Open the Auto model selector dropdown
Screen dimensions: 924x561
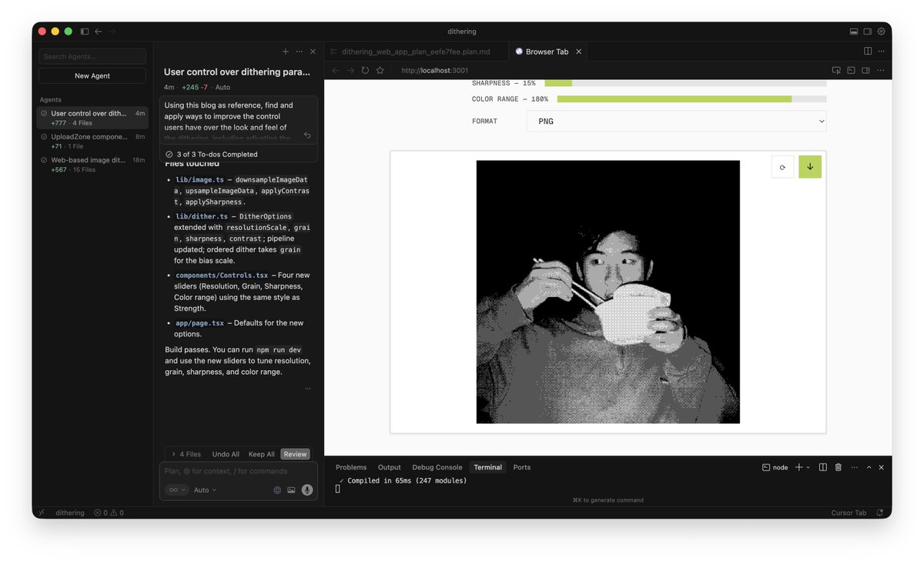(x=205, y=490)
